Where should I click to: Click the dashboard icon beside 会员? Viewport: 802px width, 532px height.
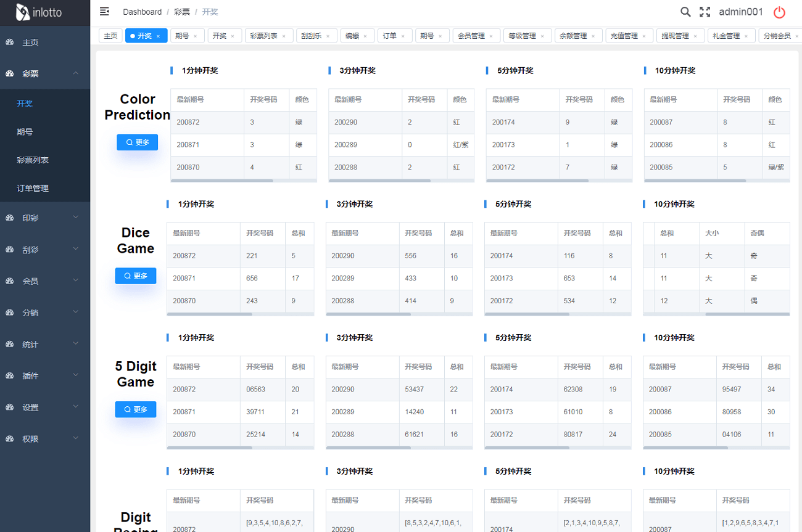point(10,281)
